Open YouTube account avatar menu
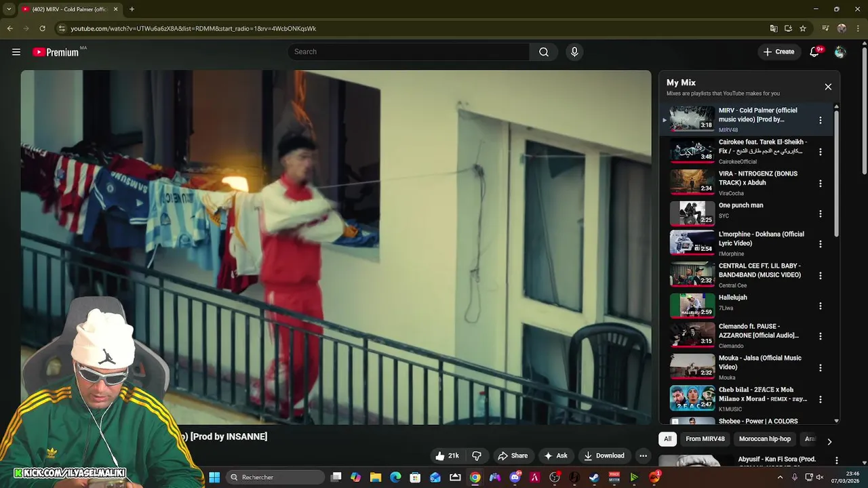Viewport: 868px width, 488px height. tap(840, 52)
